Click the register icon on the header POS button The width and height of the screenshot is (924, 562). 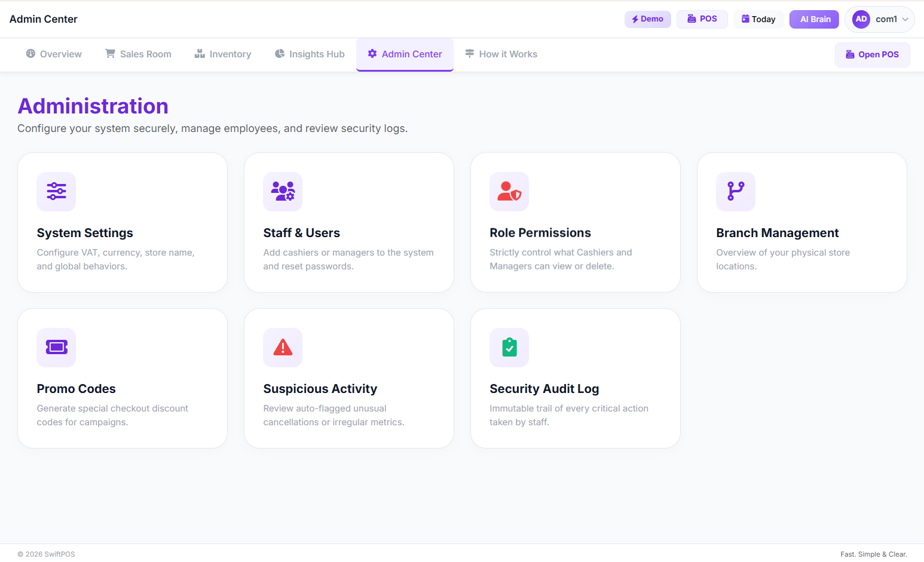point(692,19)
